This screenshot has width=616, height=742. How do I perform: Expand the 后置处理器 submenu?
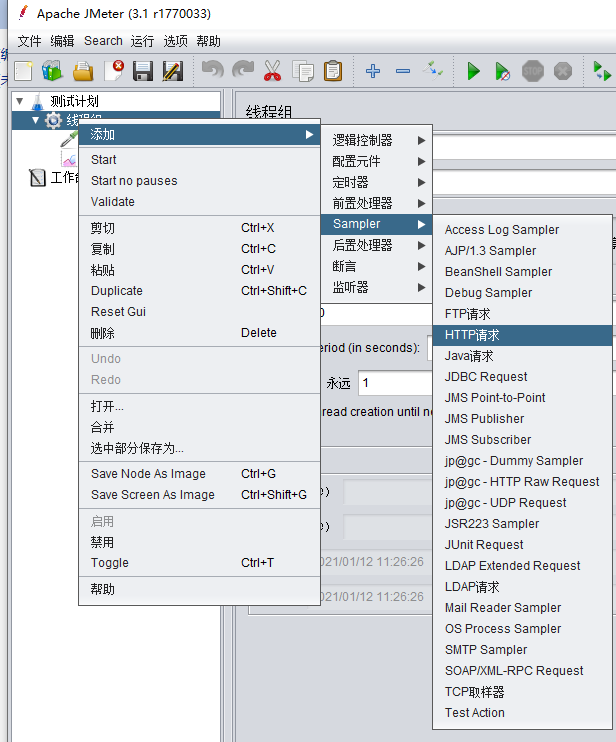coord(377,245)
